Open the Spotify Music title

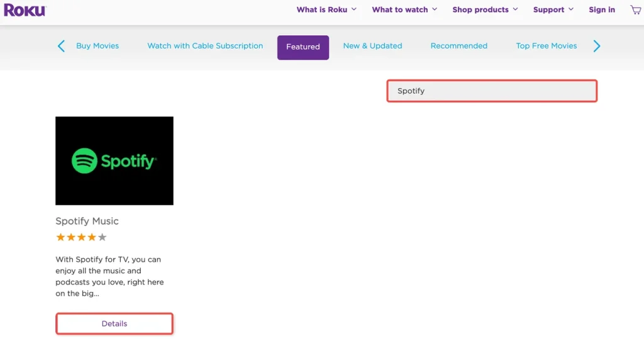pos(87,221)
